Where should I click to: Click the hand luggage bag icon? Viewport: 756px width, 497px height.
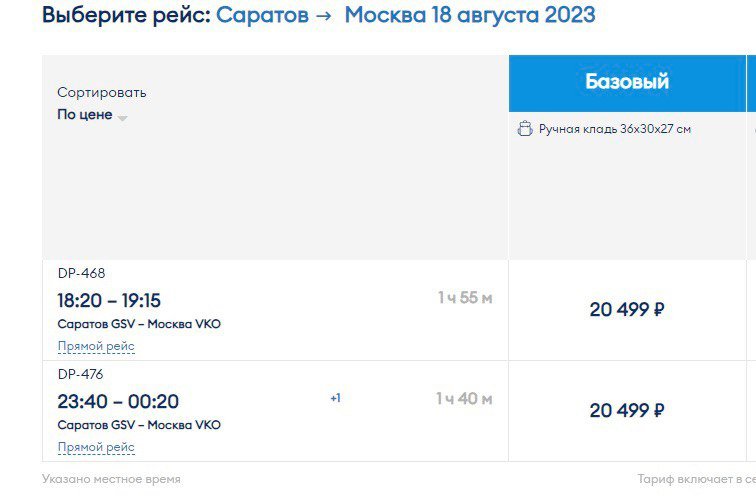click(x=525, y=129)
